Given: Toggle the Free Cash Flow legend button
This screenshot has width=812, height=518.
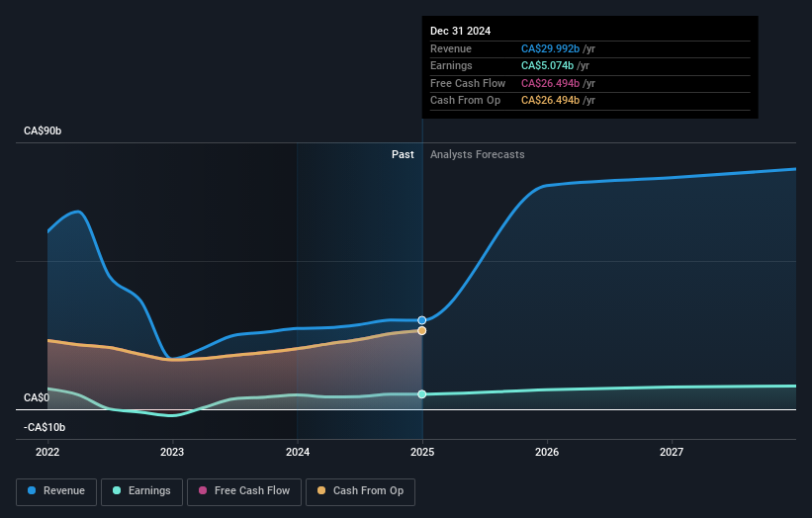Looking at the screenshot, I should (244, 491).
